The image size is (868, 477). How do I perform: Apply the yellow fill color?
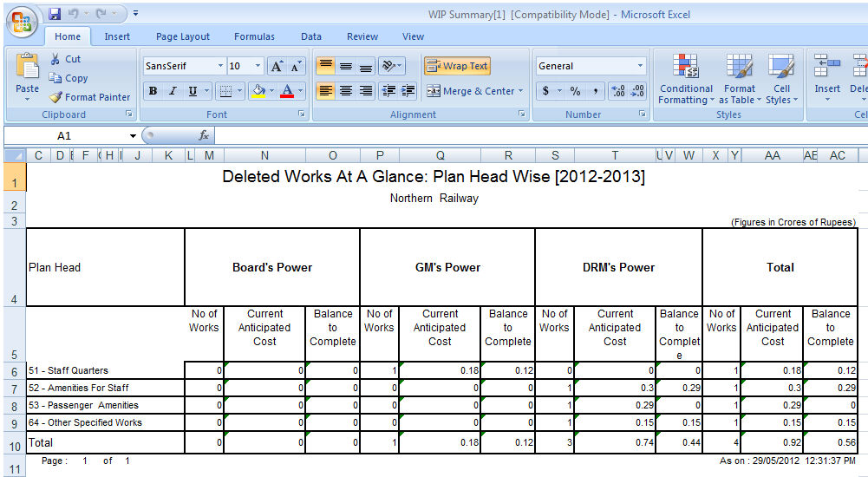point(258,91)
